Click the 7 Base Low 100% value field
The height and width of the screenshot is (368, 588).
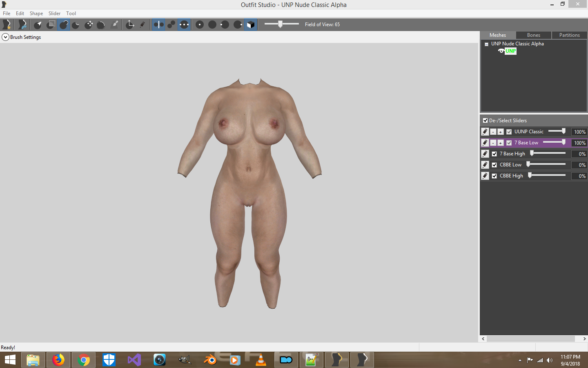tap(579, 143)
